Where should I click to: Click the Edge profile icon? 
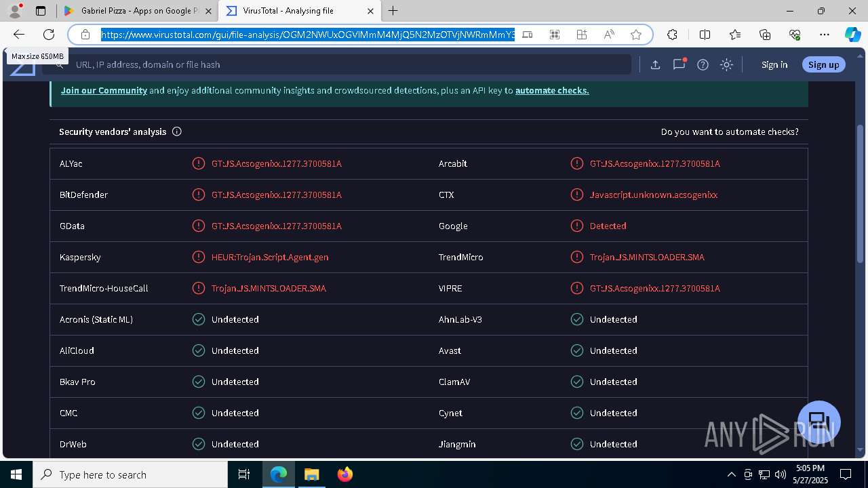coord(15,11)
